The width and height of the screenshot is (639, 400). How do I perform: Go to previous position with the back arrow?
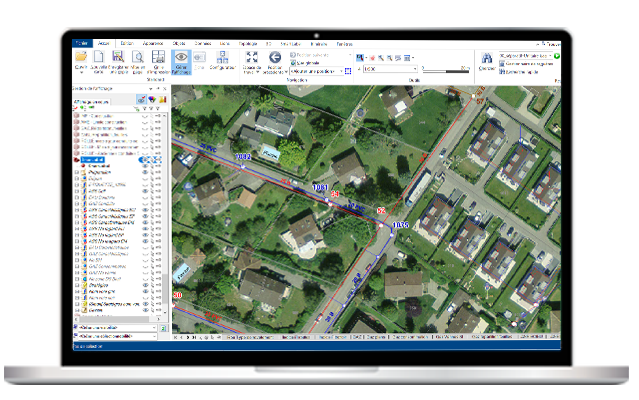tap(275, 57)
